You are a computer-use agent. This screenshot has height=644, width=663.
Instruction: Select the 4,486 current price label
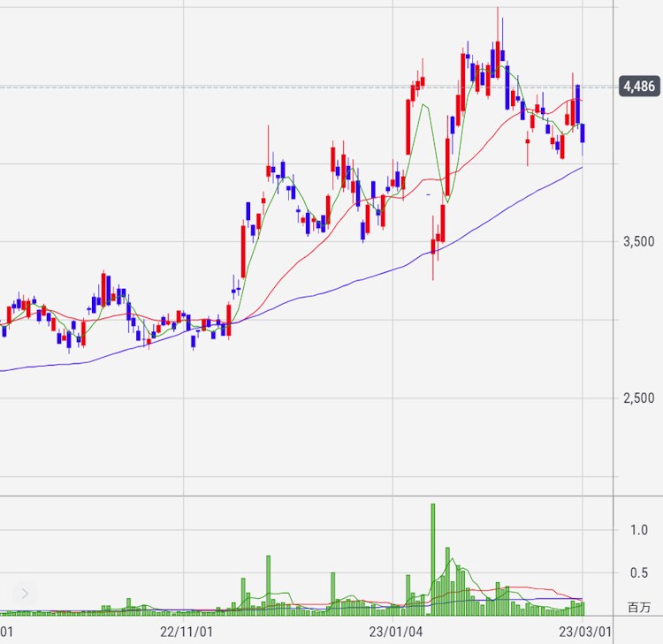click(x=639, y=87)
